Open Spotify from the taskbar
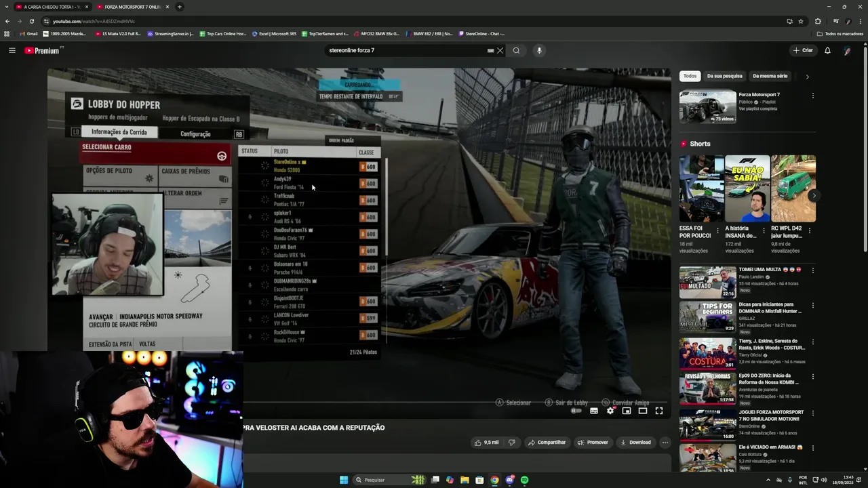Viewport: 868px width, 488px height. click(524, 480)
